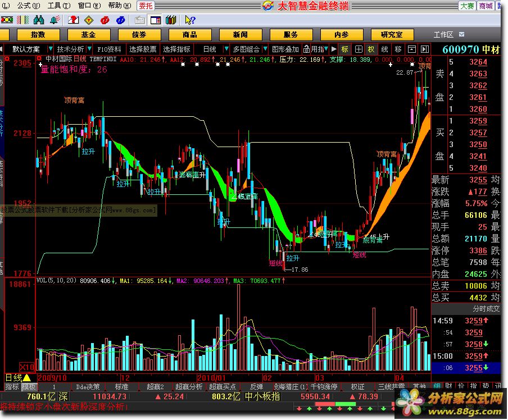Click the 指标 tab at bottom left
This screenshot has height=420, width=508.
12,387
